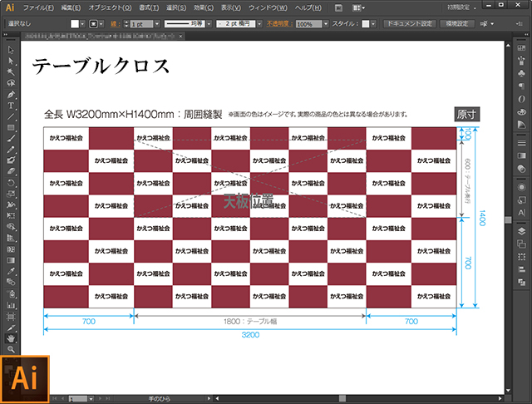Click the stroke color swatch

(x=93, y=24)
